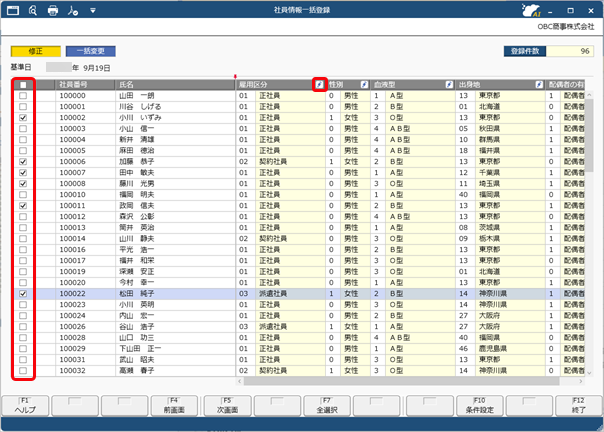The image size is (604, 432).
Task: Click the F1 ヘルプ button
Action: click(x=25, y=406)
